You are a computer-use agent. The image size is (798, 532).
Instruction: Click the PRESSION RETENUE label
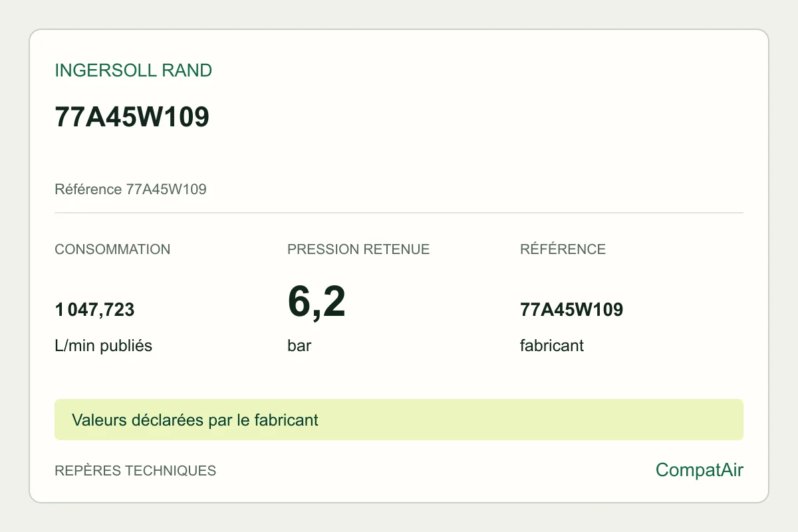click(x=358, y=249)
